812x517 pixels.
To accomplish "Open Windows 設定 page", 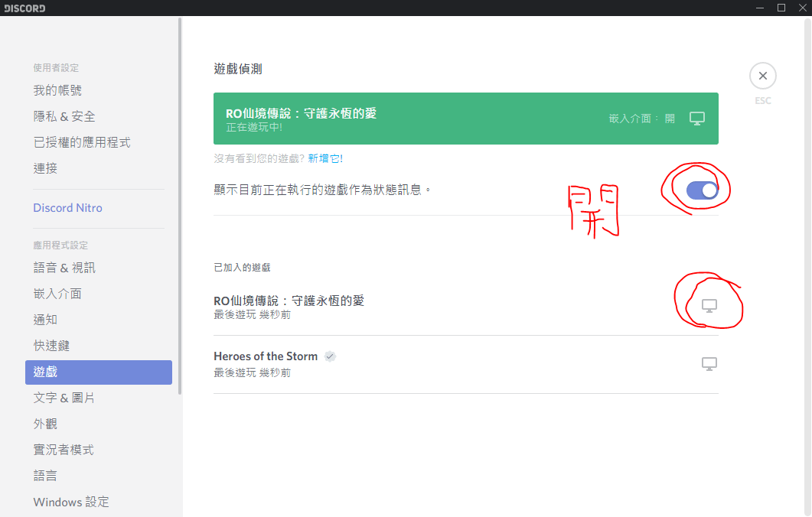I will (x=71, y=502).
